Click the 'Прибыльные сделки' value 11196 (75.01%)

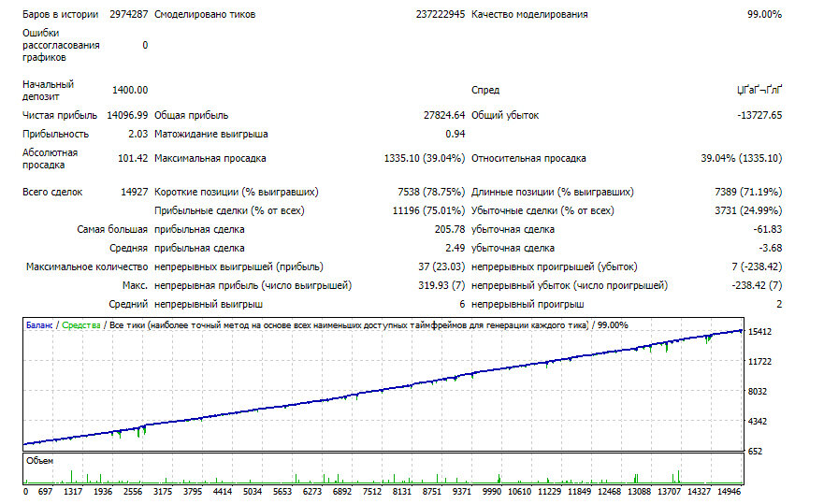(x=428, y=210)
